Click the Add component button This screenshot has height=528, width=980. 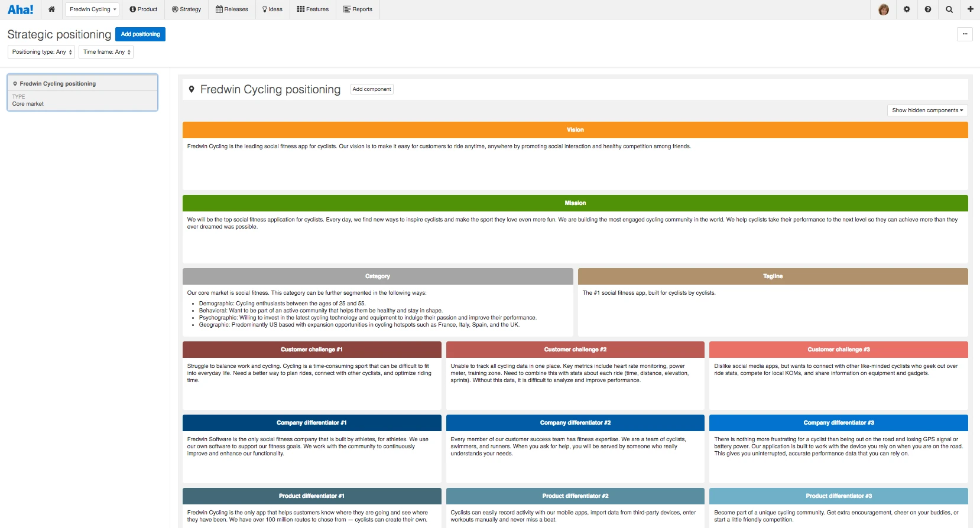coord(372,89)
